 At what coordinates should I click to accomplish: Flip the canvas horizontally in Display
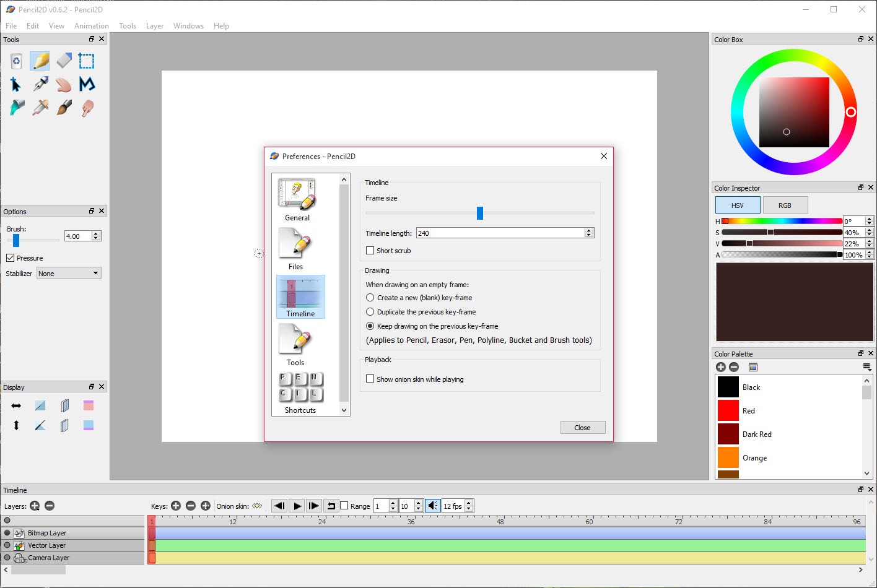(16, 405)
